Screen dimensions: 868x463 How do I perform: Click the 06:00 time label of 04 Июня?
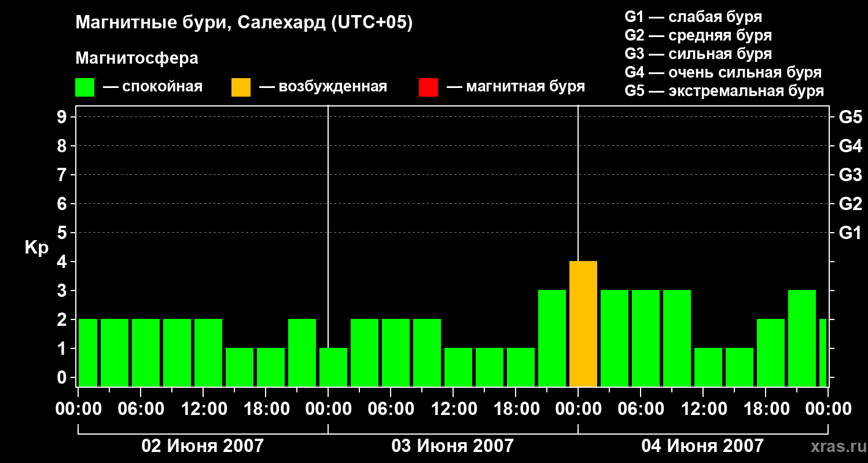click(x=640, y=409)
